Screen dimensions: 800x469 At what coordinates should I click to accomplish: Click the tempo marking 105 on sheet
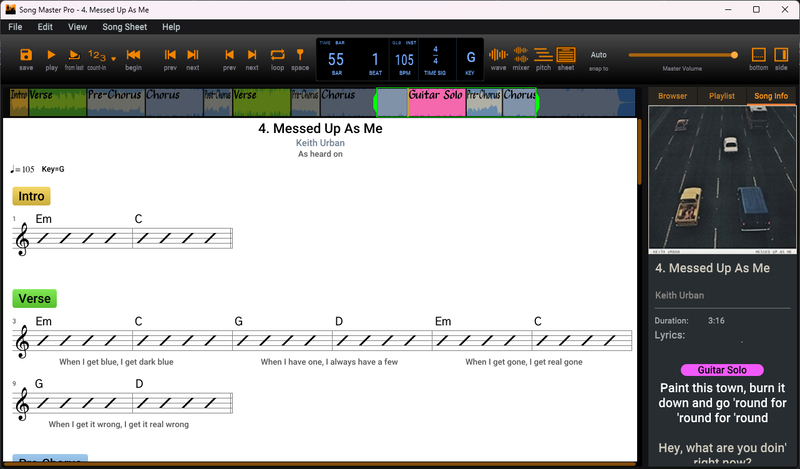point(22,169)
